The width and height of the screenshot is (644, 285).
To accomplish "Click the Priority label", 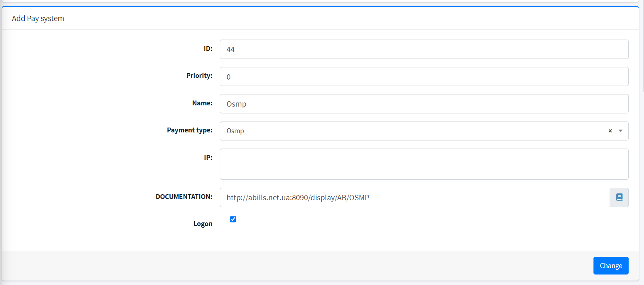I will [x=199, y=75].
